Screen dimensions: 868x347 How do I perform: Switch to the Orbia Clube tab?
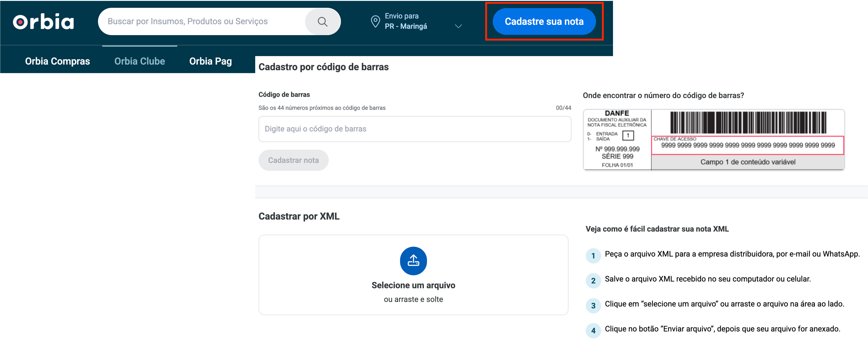tap(140, 61)
